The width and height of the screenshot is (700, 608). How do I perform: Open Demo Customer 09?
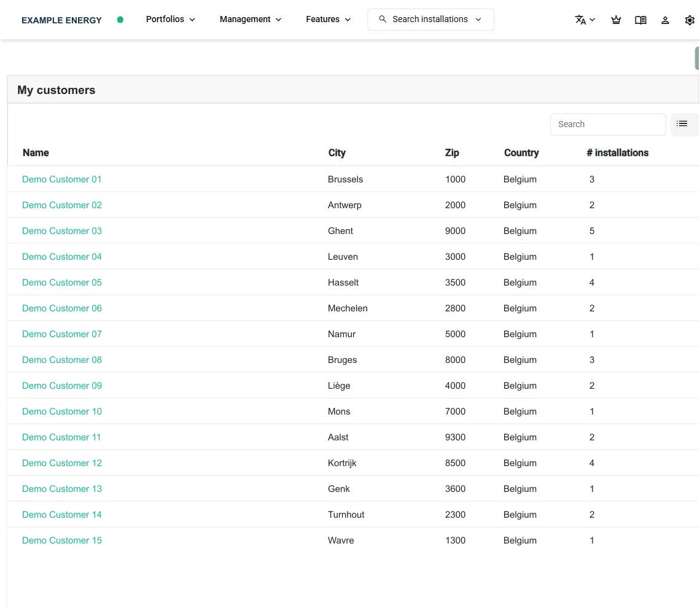(62, 386)
